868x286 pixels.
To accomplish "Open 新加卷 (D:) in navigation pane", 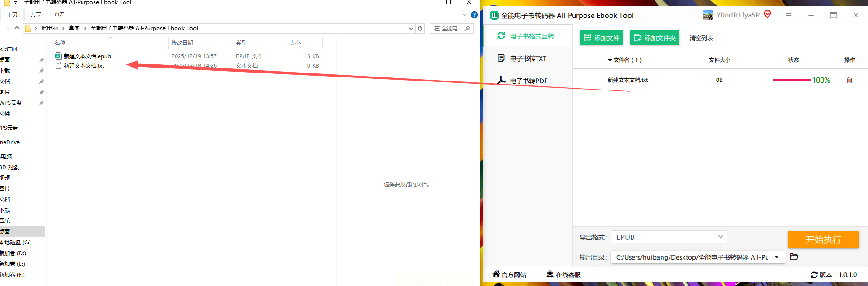I will click(x=13, y=253).
